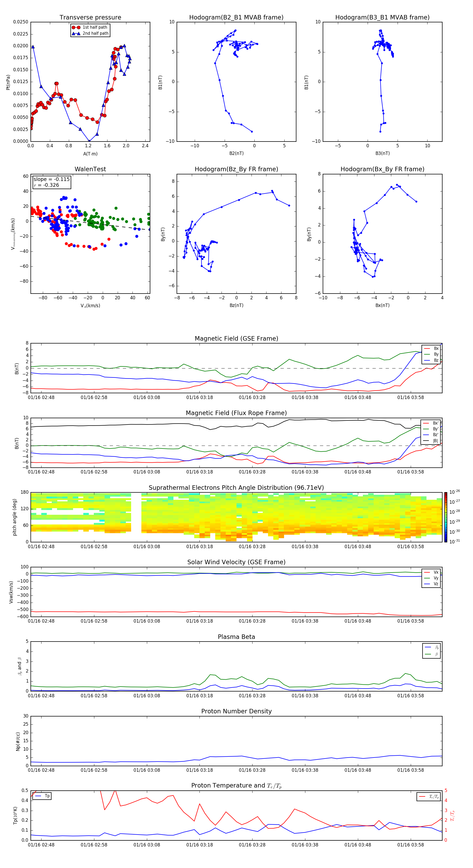Image resolution: width=473 pixels, height=868 pixels.
Task: Click the B2(nT) x-axis label
Action: [236, 153]
